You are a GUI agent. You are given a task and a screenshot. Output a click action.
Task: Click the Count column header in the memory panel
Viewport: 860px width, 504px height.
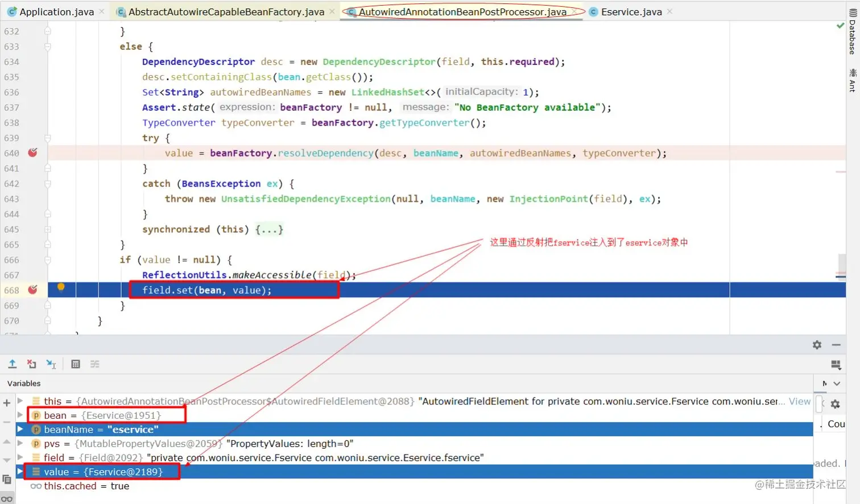836,424
